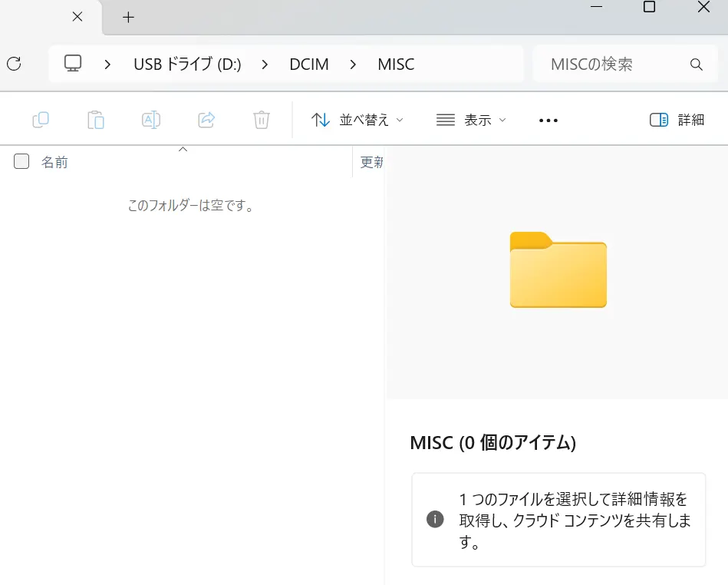This screenshot has width=728, height=585.
Task: Minimize the Explorer window
Action: coord(596,7)
